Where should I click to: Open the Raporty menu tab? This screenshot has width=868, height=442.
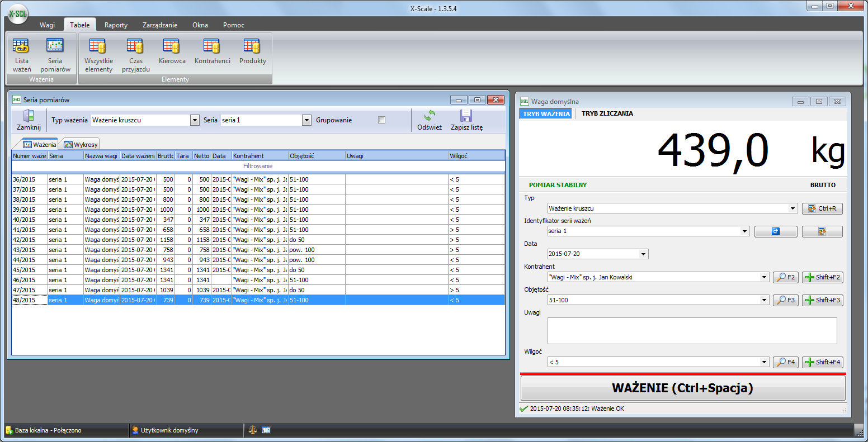(x=116, y=25)
